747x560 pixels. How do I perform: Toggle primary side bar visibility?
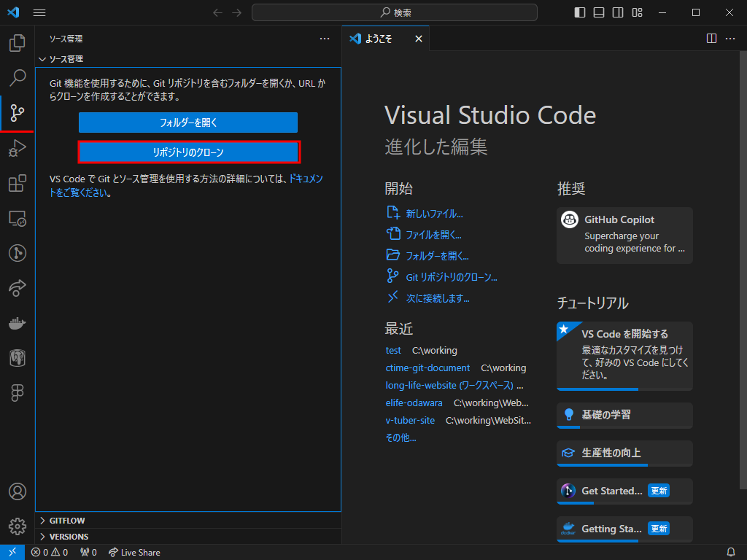[580, 13]
